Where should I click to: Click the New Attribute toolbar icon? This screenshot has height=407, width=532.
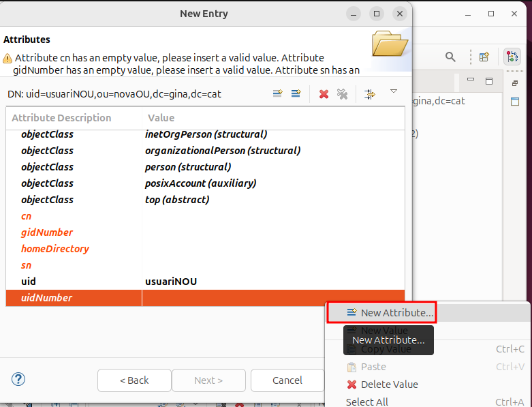tap(277, 93)
